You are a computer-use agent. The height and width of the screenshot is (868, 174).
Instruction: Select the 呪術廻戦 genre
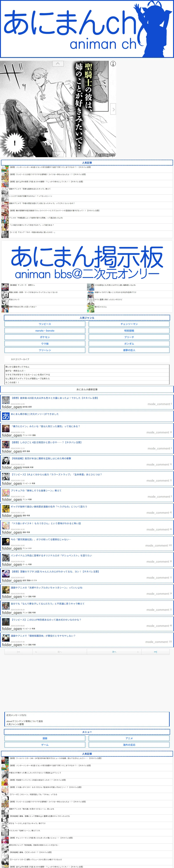coord(129,331)
